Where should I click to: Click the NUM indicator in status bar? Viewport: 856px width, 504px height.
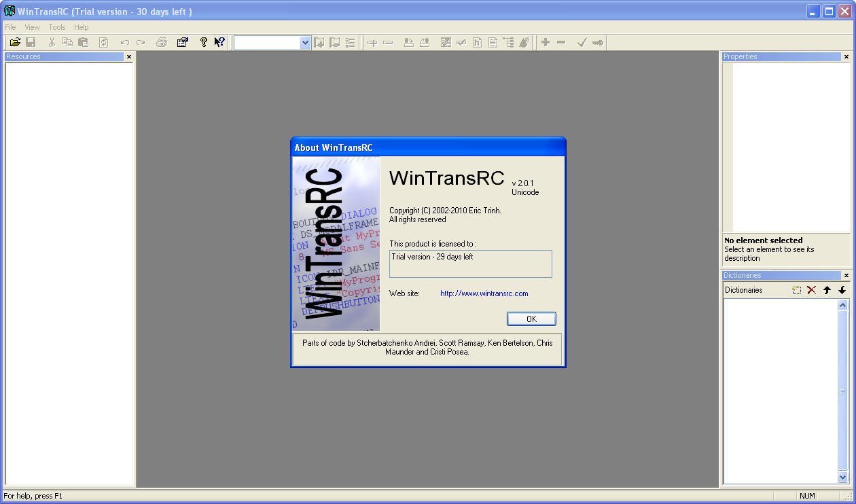807,496
